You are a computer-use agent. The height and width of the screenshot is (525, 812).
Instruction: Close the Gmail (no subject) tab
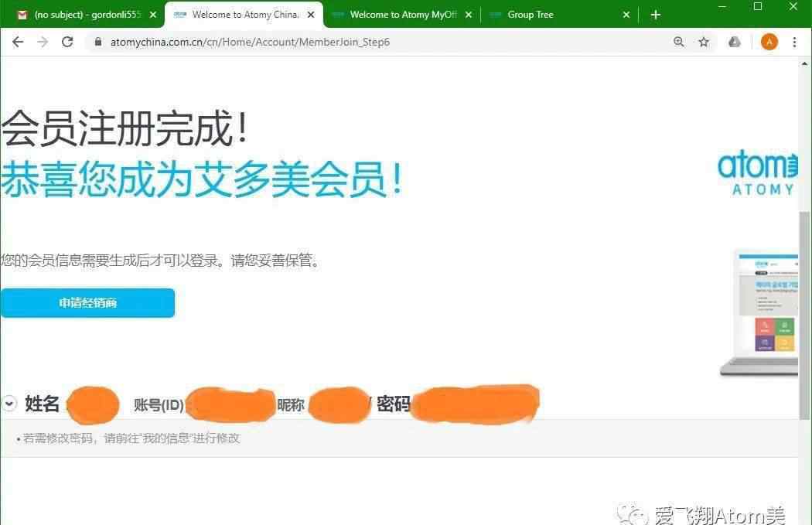pos(153,15)
